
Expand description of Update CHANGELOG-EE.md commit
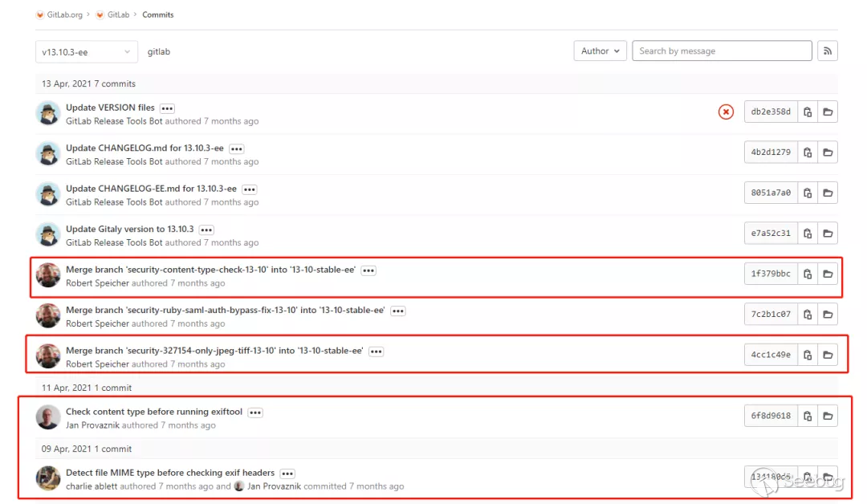coord(250,189)
